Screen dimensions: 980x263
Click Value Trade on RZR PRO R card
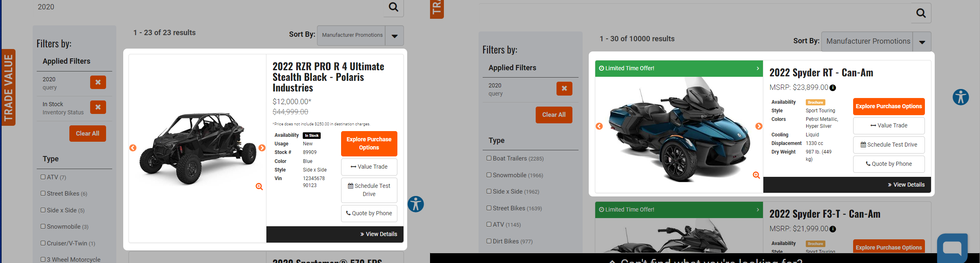click(369, 167)
